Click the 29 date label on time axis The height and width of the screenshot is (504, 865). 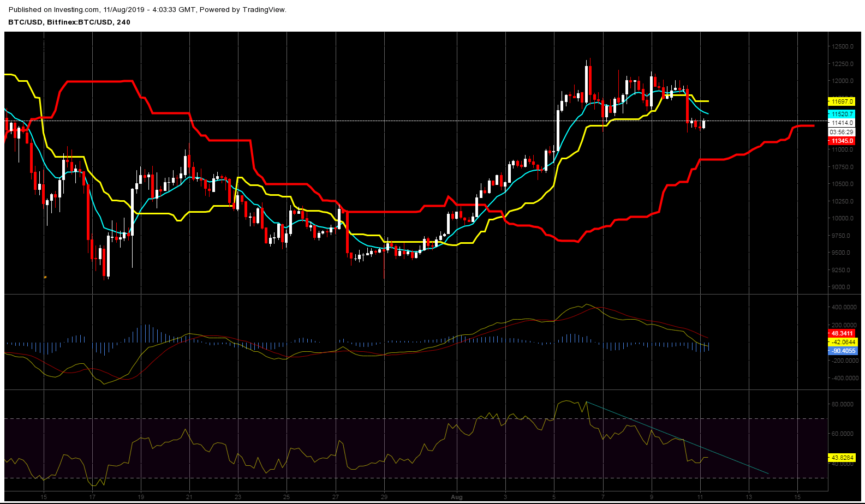coord(384,497)
